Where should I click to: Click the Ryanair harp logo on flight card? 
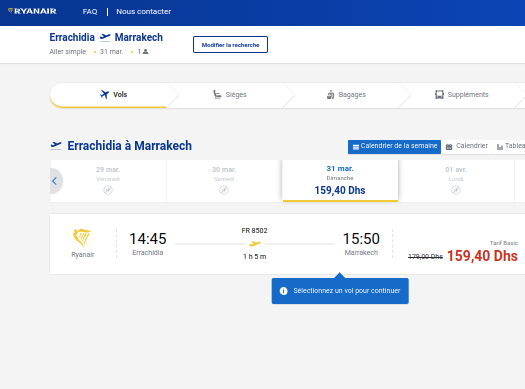click(82, 238)
